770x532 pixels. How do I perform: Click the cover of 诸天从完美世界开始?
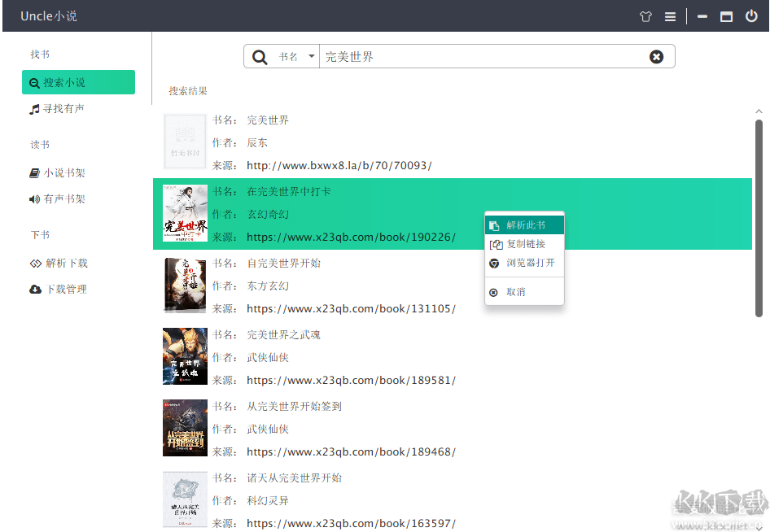point(185,499)
